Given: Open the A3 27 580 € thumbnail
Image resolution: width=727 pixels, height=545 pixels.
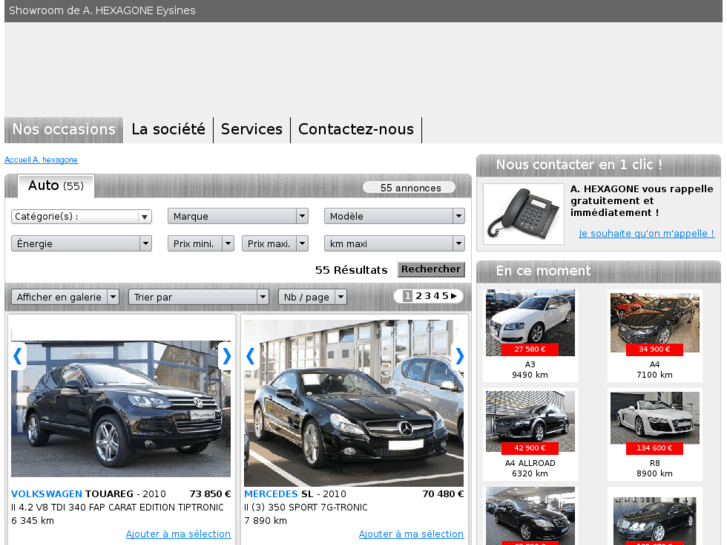Looking at the screenshot, I should tap(530, 323).
